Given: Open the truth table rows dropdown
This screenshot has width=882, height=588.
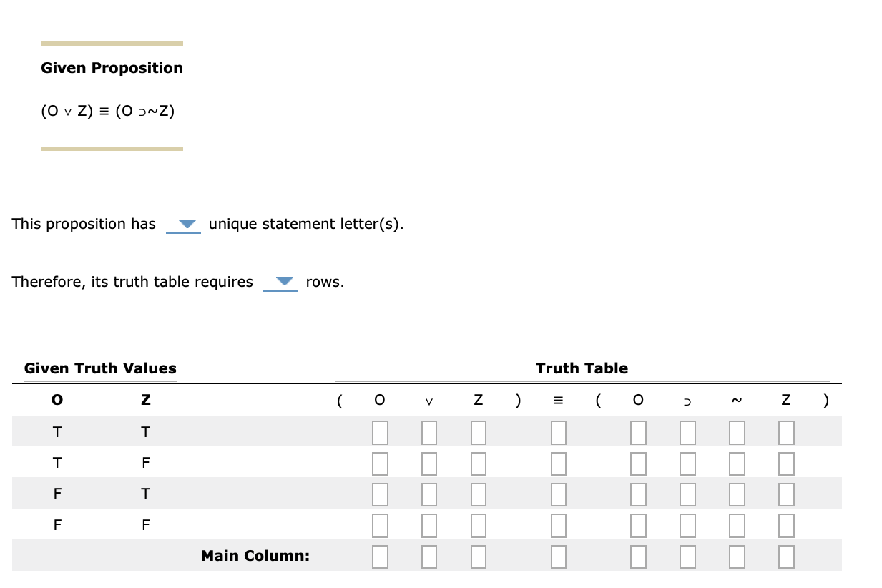Looking at the screenshot, I should tap(280, 283).
